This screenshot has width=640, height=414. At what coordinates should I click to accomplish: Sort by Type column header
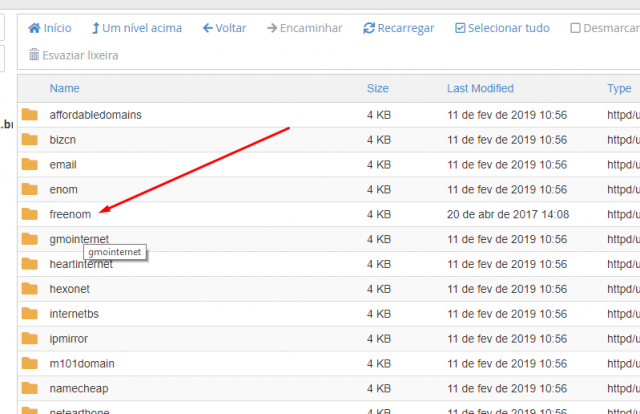click(x=619, y=88)
